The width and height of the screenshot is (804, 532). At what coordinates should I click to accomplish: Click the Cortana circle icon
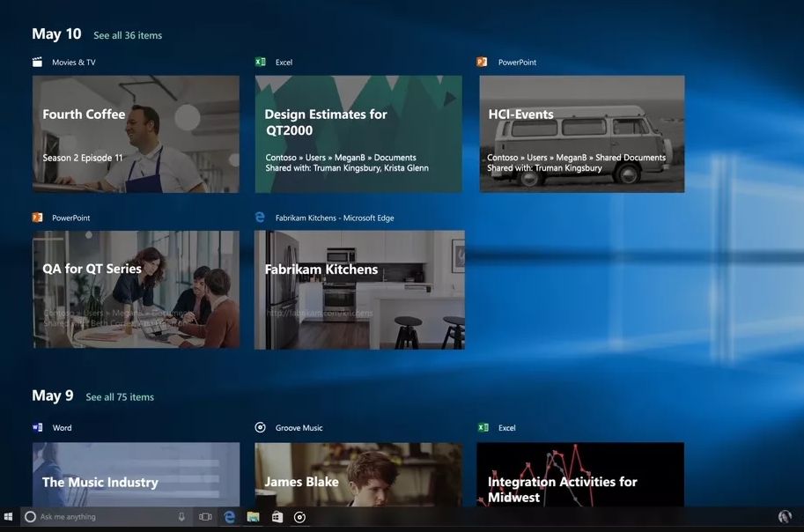(30, 517)
